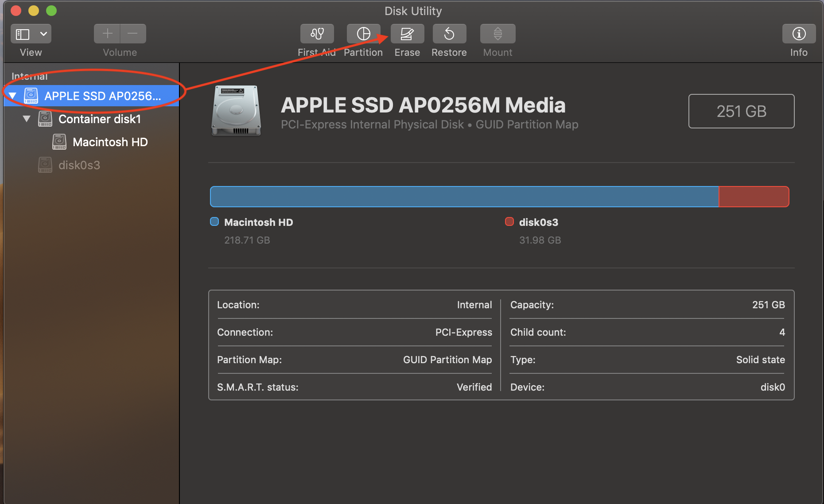Open the View dropdown chevron
824x504 pixels.
tap(43, 34)
